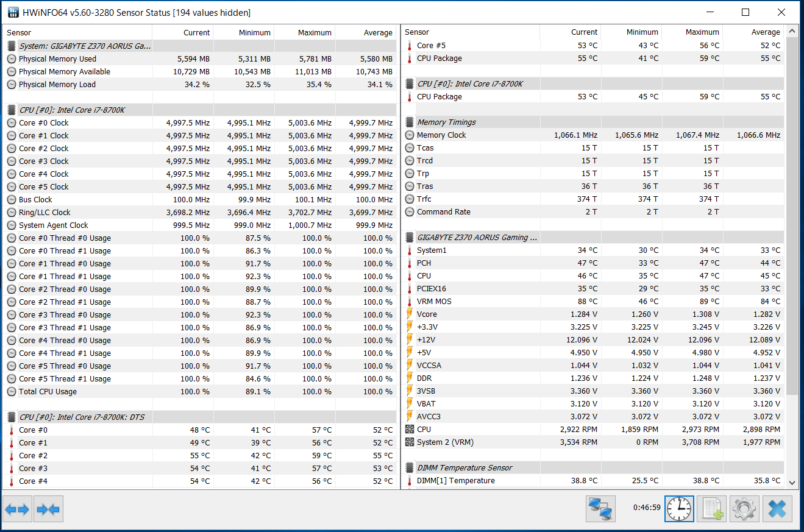The image size is (804, 532).
Task: Select the Trfc timing row
Action: pos(592,199)
